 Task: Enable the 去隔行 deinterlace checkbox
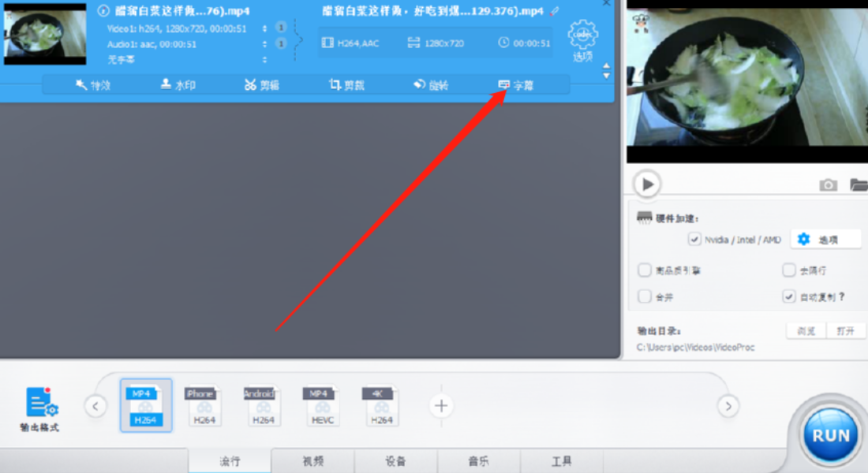[789, 270]
